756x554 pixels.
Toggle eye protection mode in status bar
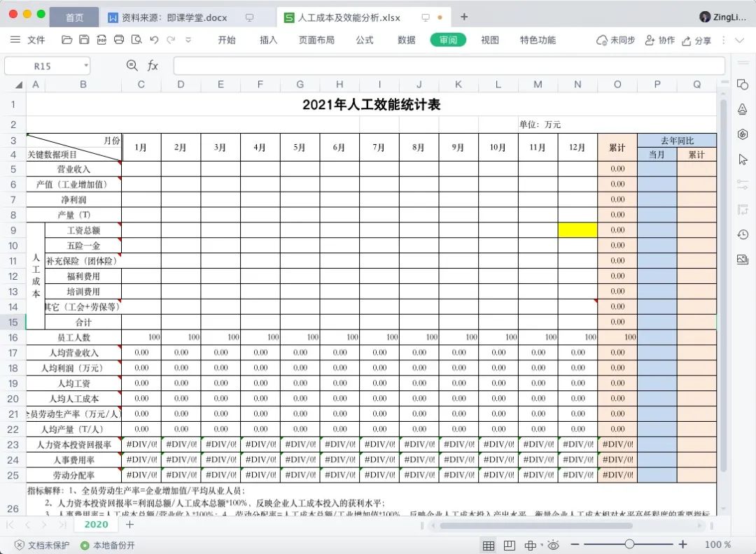[553, 545]
